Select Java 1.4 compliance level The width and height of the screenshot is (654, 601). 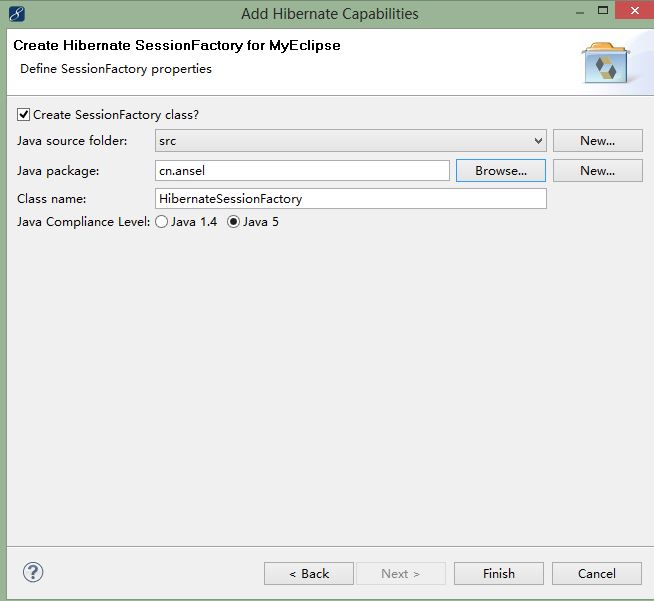(x=161, y=221)
